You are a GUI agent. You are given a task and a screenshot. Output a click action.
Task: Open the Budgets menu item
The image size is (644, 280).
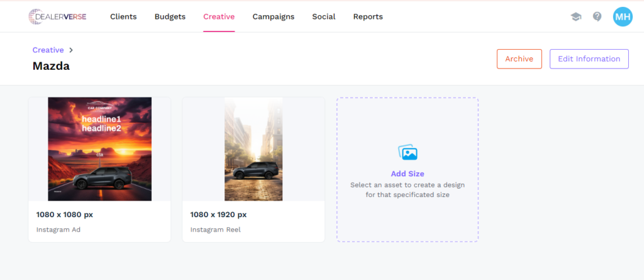pyautogui.click(x=170, y=17)
